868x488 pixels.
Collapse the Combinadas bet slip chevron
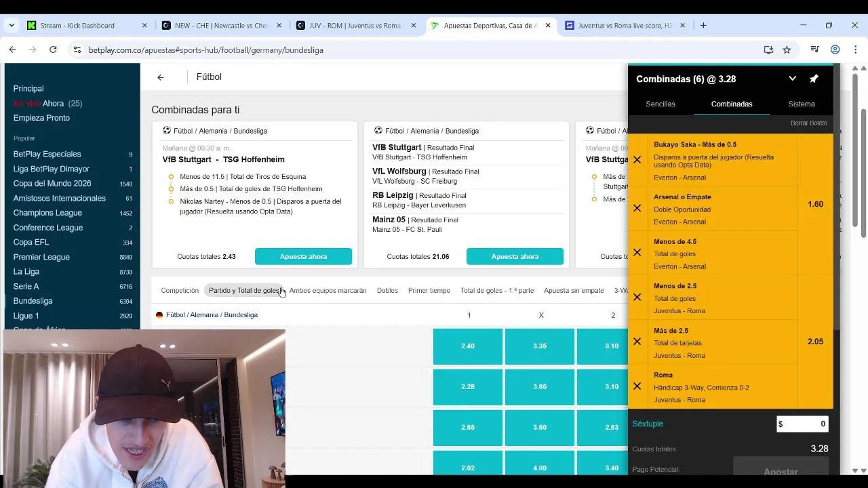[792, 79]
